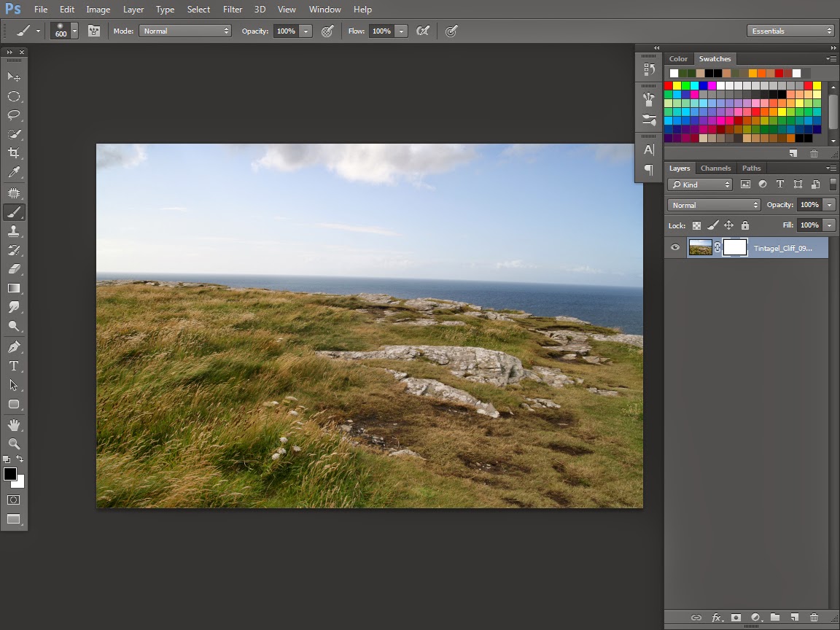
Task: Enable airbrush-style build-up effects
Action: click(422, 31)
